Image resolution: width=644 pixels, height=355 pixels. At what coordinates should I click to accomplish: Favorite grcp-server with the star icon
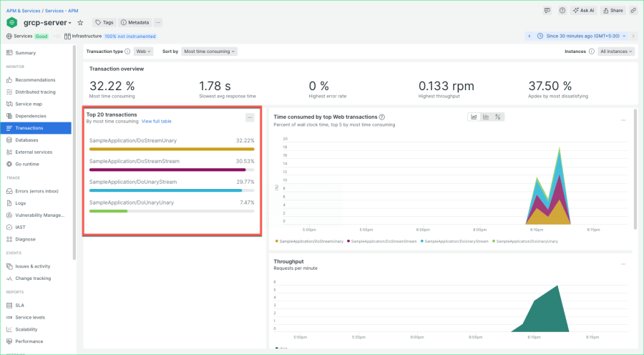(80, 23)
